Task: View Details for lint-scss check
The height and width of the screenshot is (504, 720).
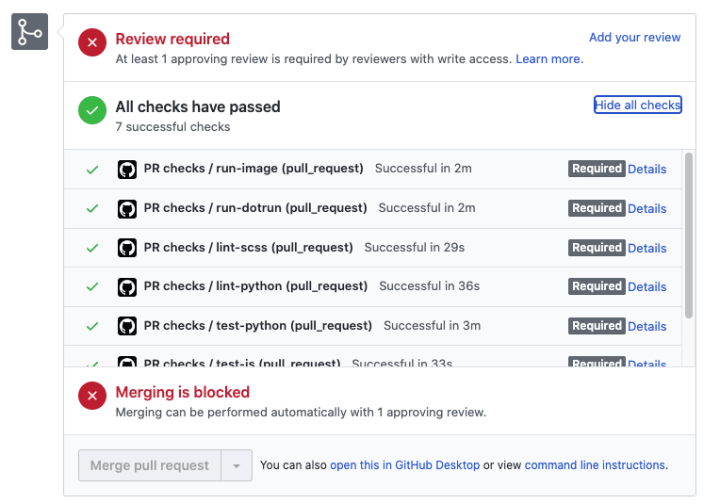Action: point(647,248)
